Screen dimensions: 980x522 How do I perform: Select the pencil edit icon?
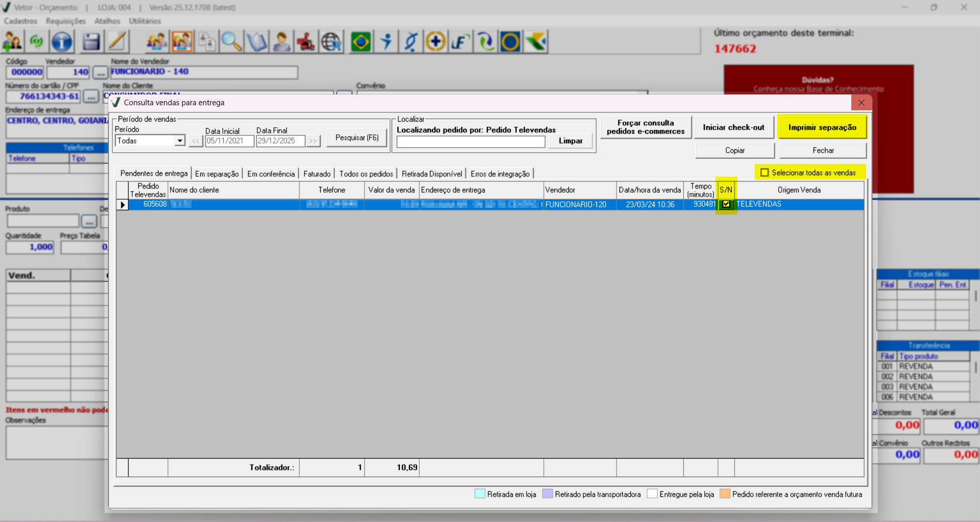coord(117,41)
